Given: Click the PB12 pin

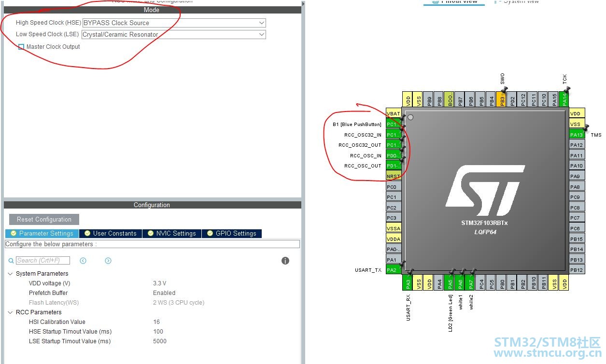Looking at the screenshot, I should pos(577,270).
